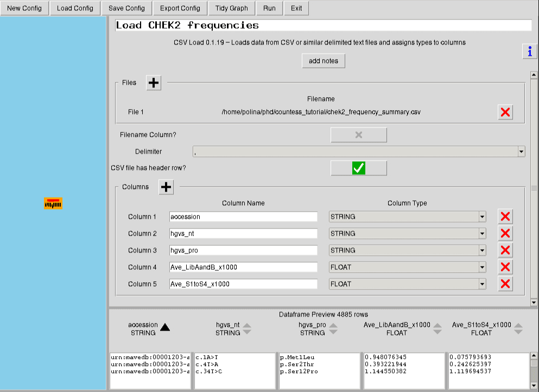Delete Column 5 Ave_S1toS4_x1000 row

tap(505, 284)
